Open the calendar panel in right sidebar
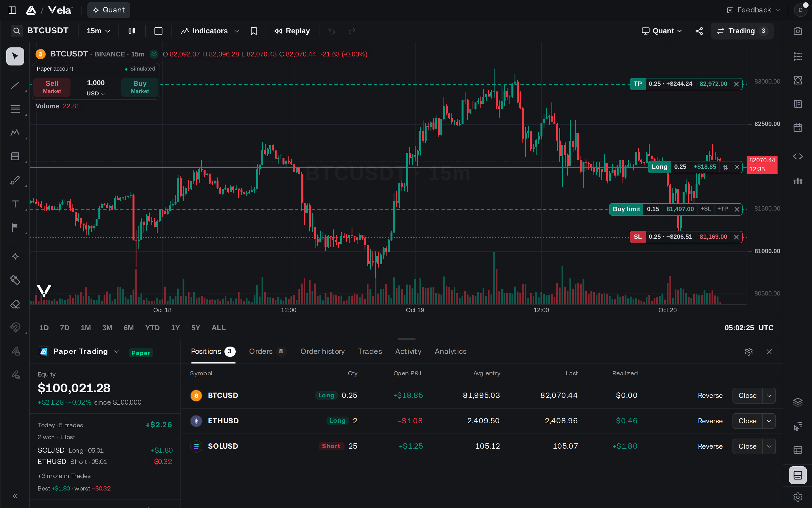812x508 pixels. pyautogui.click(x=798, y=128)
